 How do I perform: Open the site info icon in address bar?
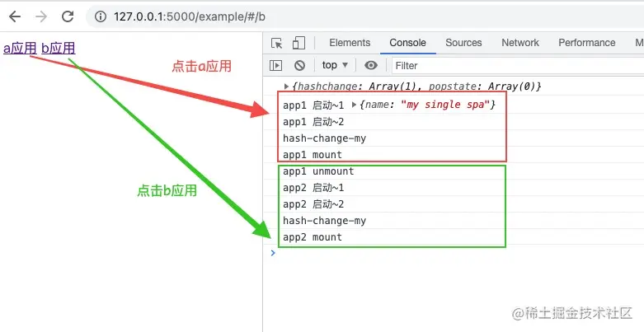point(101,16)
